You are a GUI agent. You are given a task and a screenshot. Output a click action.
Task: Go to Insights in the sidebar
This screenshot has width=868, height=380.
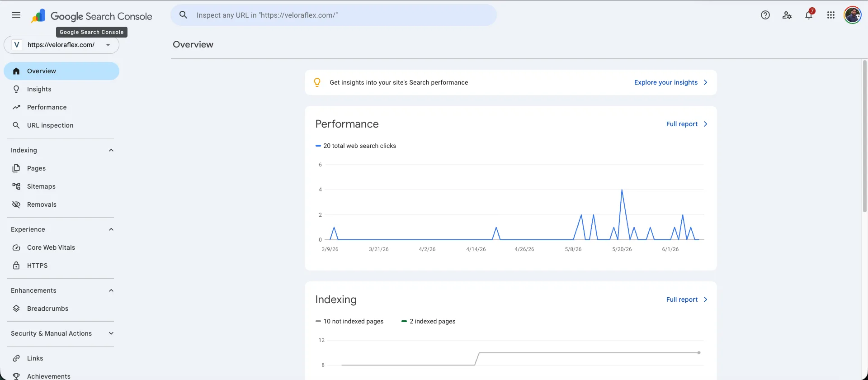61,89
